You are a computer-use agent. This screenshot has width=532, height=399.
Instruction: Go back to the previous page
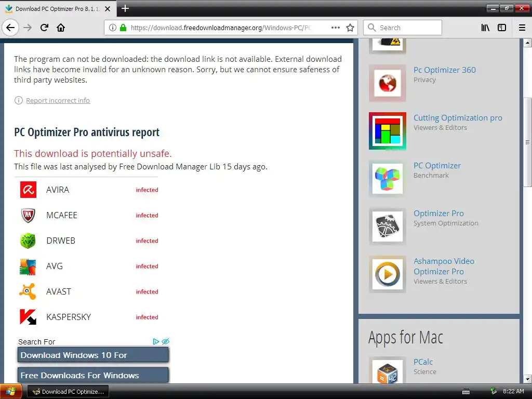pos(10,28)
